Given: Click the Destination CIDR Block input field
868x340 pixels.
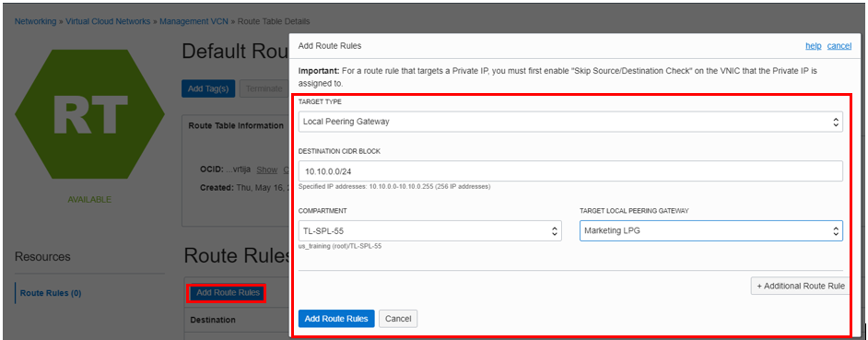Looking at the screenshot, I should click(570, 171).
